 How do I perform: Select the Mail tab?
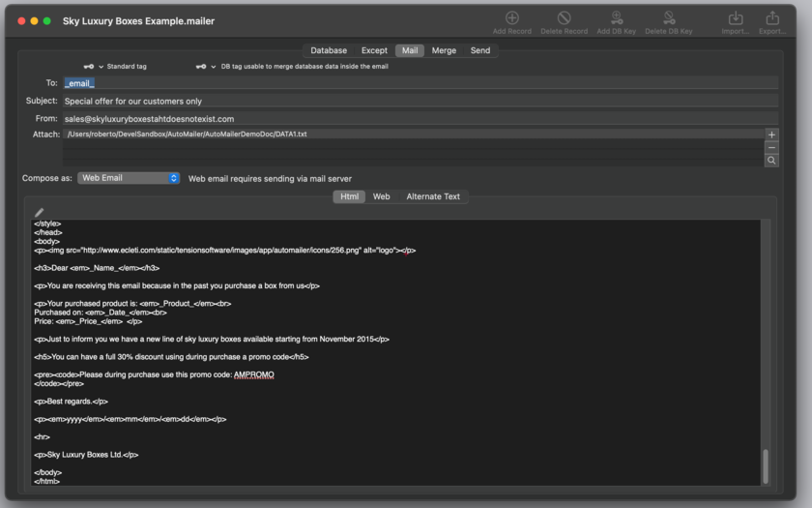(410, 50)
